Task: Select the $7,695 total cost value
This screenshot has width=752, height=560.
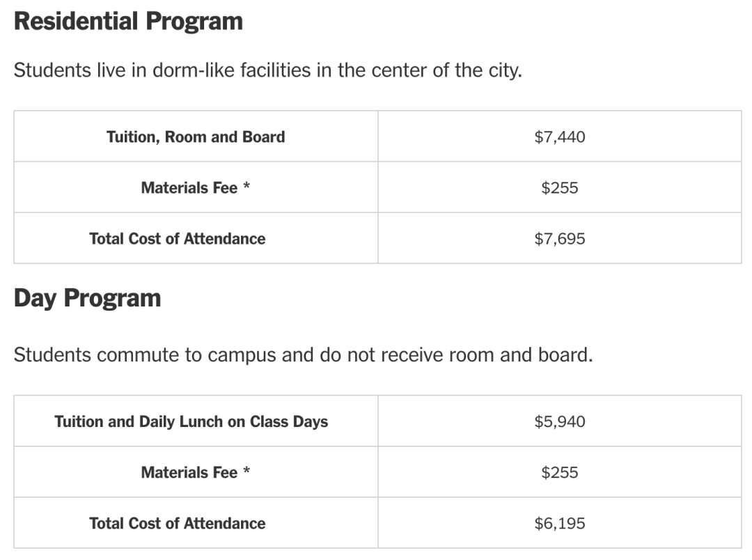Action: (559, 238)
